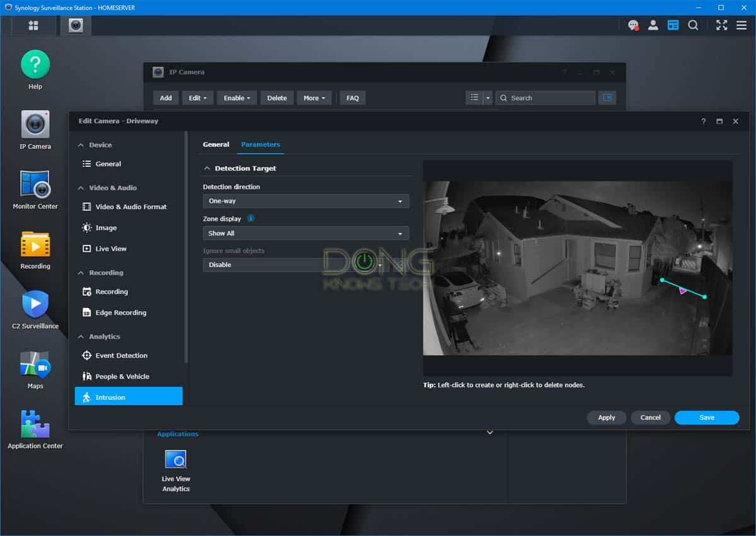Open list view options dropdown arrow
Image resolution: width=756 pixels, height=536 pixels.
pos(488,98)
